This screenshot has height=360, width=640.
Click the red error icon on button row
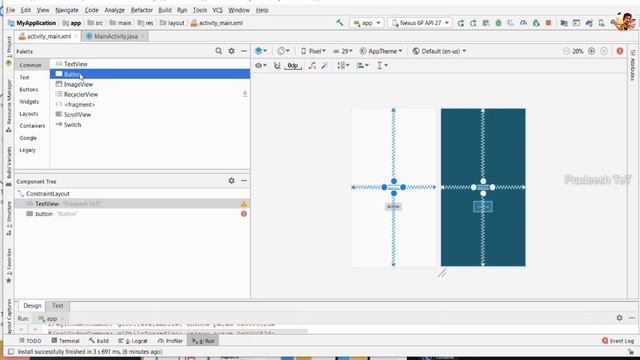tap(244, 214)
